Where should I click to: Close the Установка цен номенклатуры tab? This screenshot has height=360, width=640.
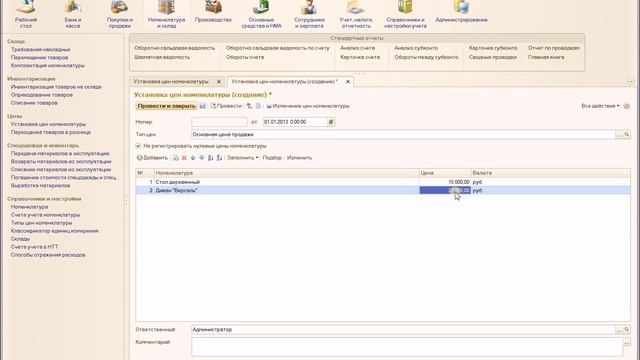point(219,82)
